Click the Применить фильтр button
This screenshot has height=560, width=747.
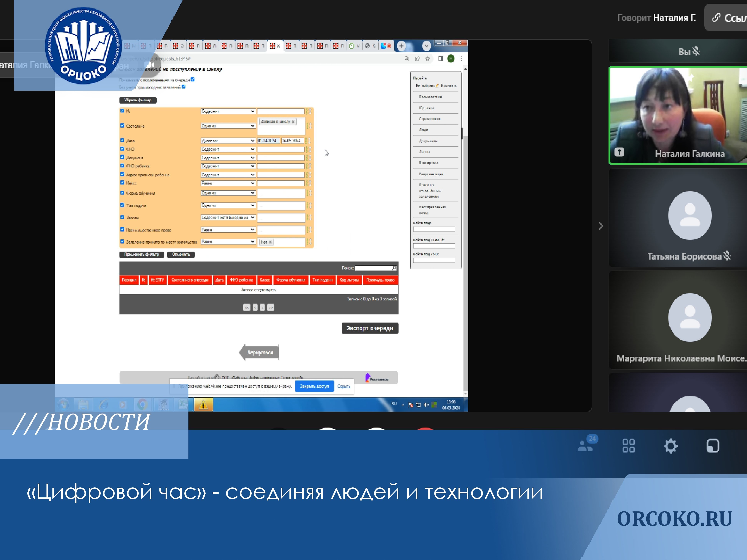click(142, 255)
